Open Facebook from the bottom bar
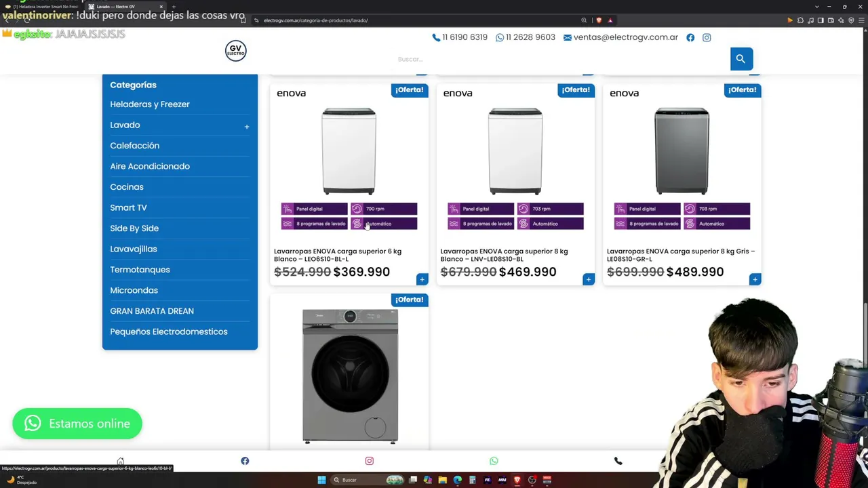The image size is (868, 488). coord(245,462)
